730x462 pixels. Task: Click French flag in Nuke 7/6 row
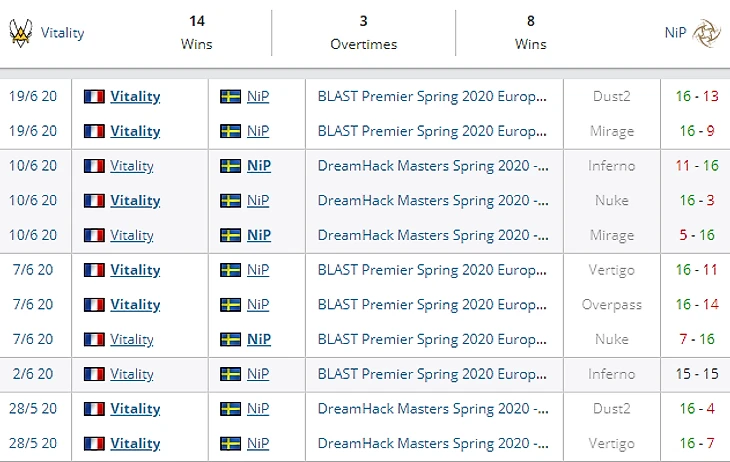click(x=95, y=339)
